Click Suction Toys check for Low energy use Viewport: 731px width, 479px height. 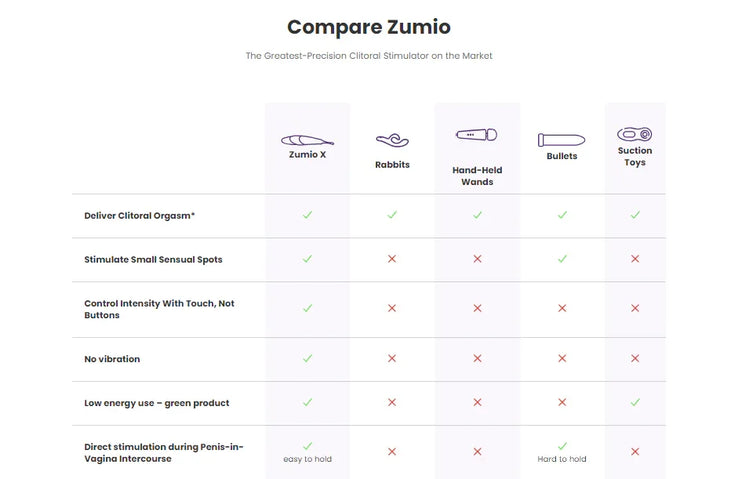tap(634, 403)
